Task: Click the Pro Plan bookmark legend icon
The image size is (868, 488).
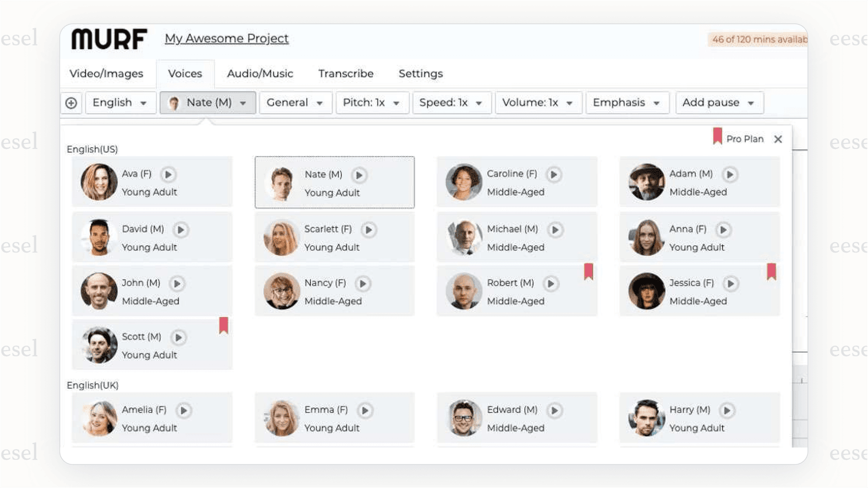Action: (717, 136)
